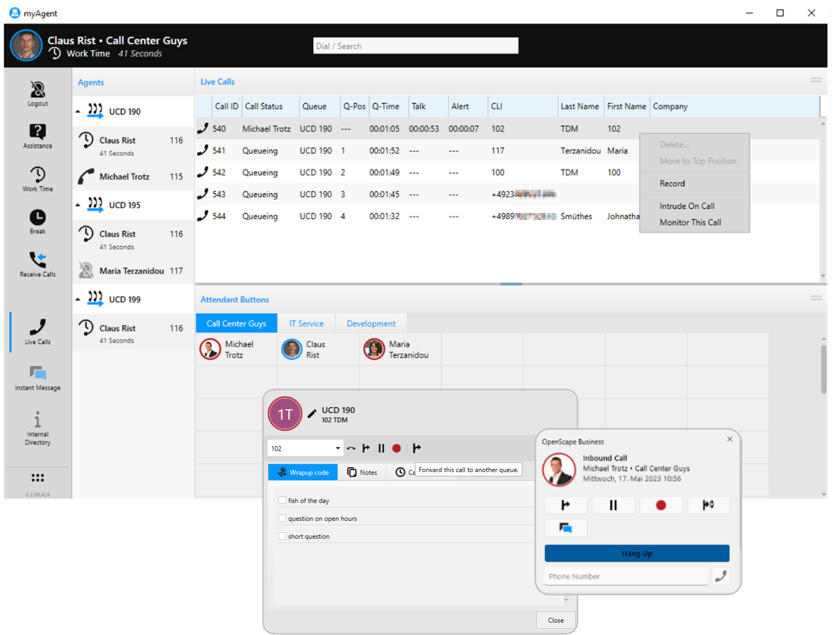
Task: Open the Live Calls sidebar view
Action: 38,332
